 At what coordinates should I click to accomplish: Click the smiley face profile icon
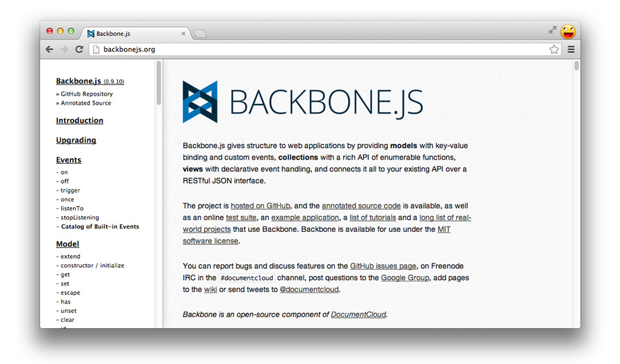click(568, 31)
